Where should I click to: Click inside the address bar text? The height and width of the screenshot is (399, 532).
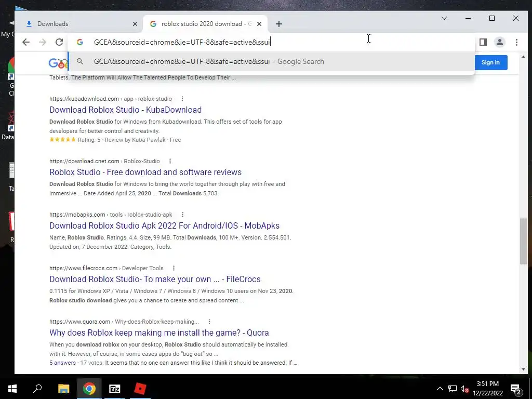[182, 42]
